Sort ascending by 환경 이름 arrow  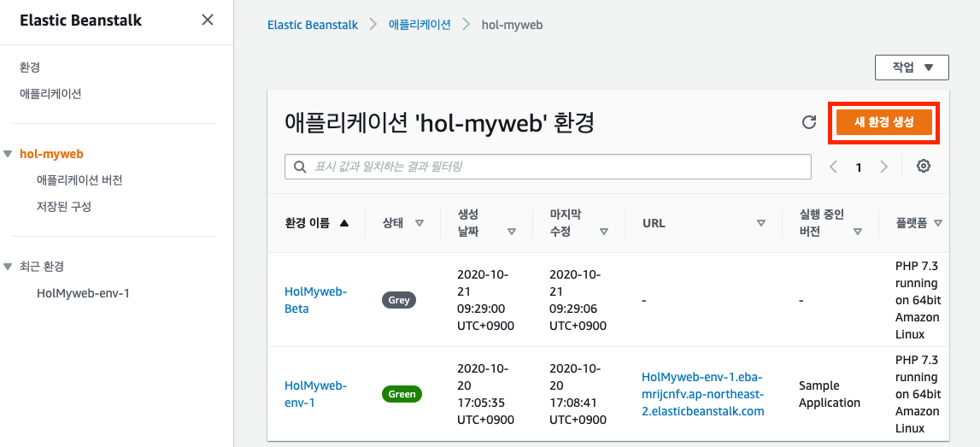click(x=343, y=223)
